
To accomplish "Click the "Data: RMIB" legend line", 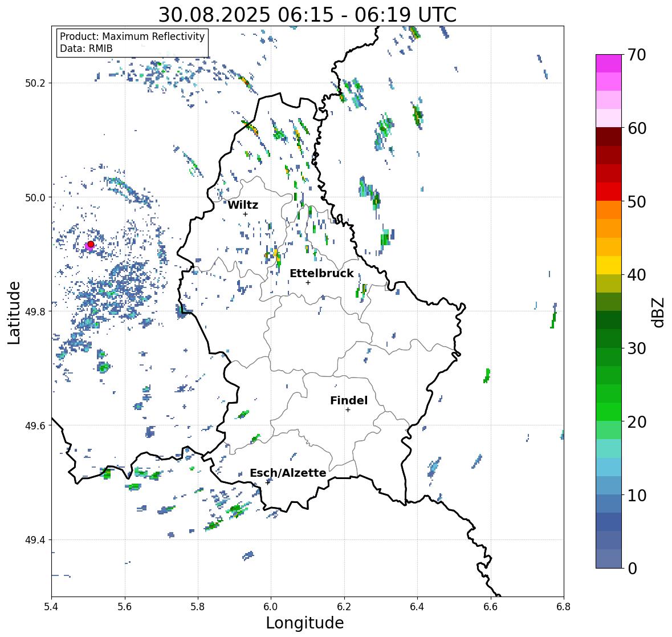I will tap(86, 48).
